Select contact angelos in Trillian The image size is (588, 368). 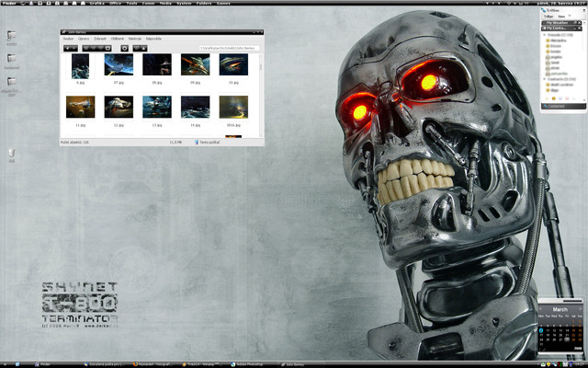click(556, 57)
